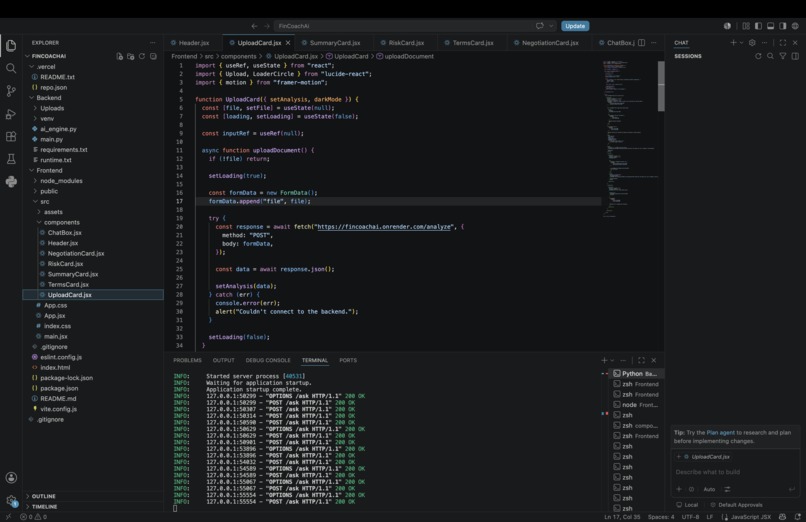
Task: Click the editor vertical scrollbar thumb
Action: tap(661, 86)
